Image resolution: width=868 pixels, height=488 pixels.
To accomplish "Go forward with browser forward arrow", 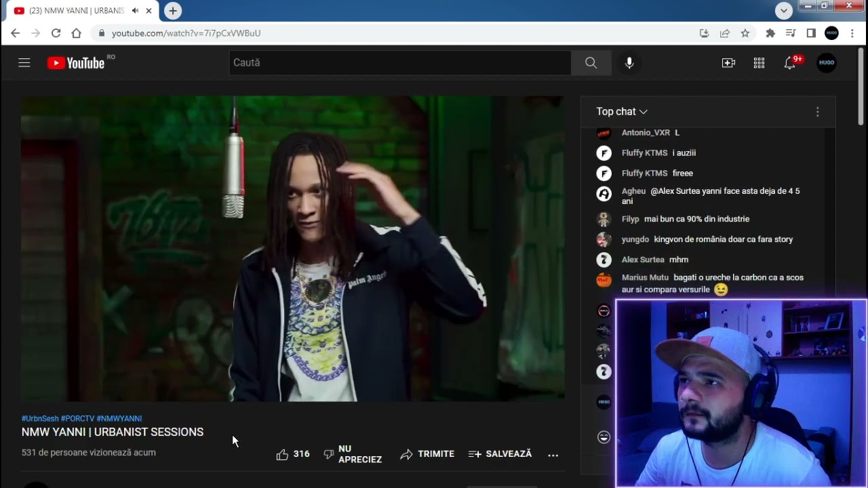I will click(35, 33).
